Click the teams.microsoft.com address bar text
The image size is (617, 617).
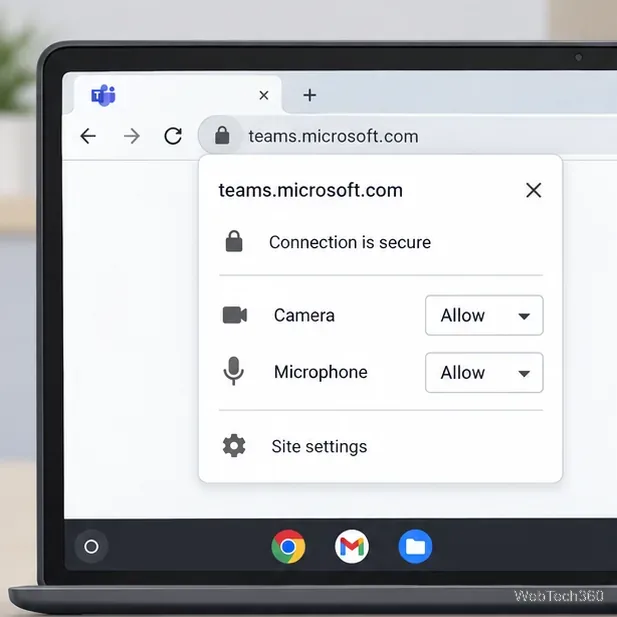(333, 137)
